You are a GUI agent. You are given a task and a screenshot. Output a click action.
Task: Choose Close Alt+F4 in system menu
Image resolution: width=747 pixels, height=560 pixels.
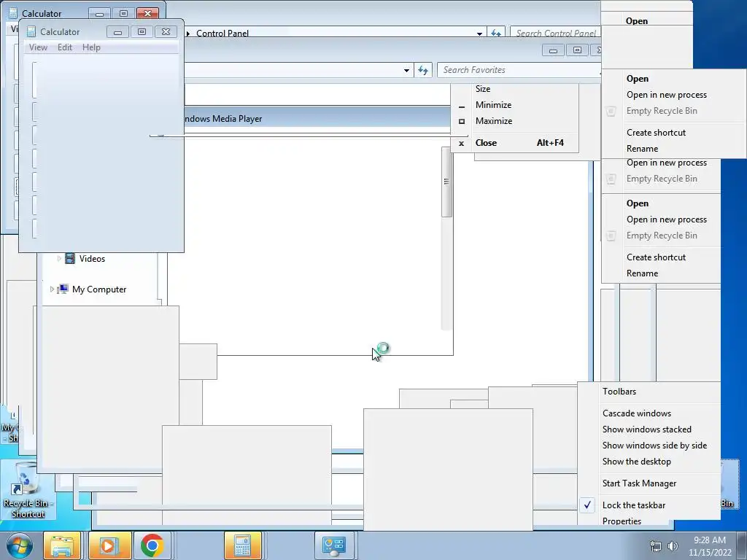(x=514, y=143)
